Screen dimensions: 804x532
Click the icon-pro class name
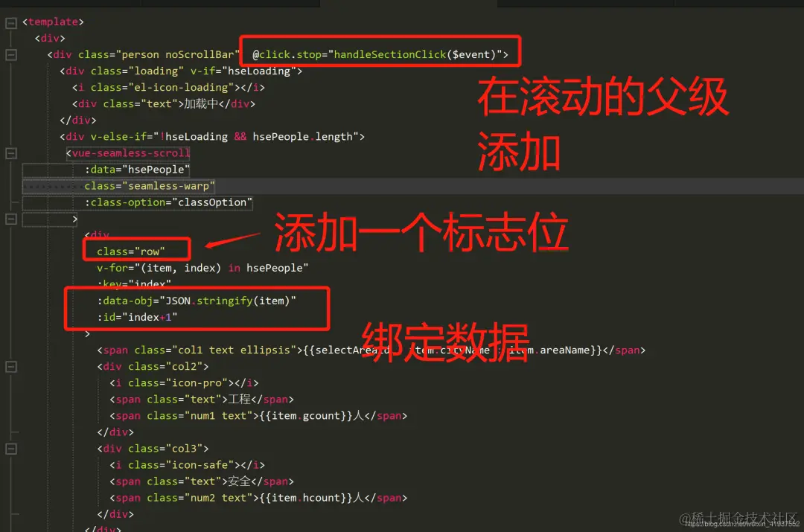pyautogui.click(x=197, y=383)
